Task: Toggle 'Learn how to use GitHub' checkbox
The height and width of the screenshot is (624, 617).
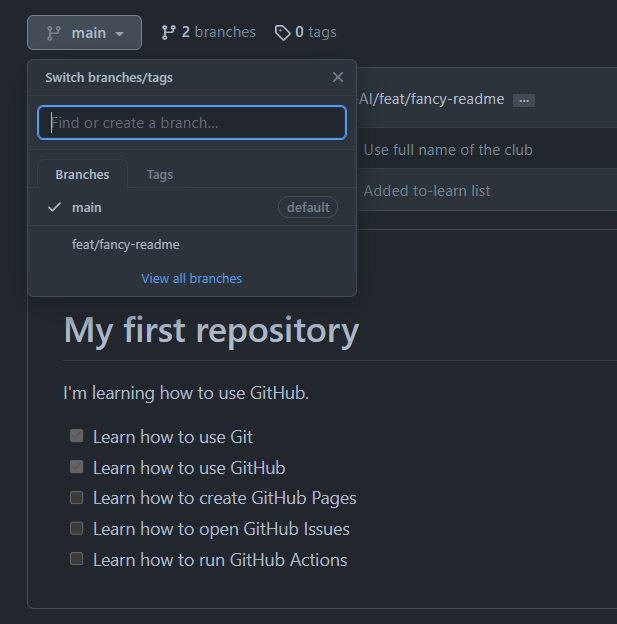Action: click(76, 466)
